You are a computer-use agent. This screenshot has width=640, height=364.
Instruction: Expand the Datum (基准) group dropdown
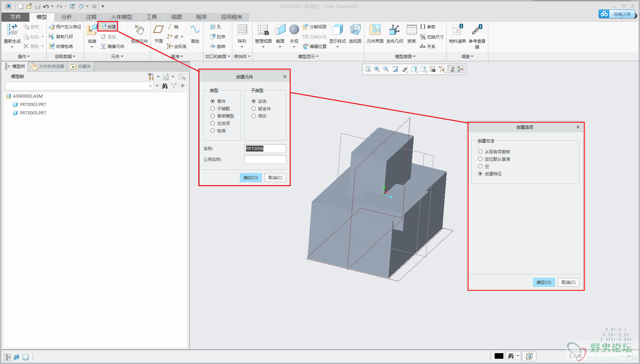click(177, 56)
